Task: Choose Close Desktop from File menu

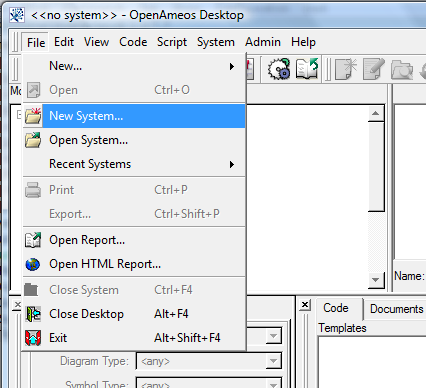Action: [x=134, y=314]
